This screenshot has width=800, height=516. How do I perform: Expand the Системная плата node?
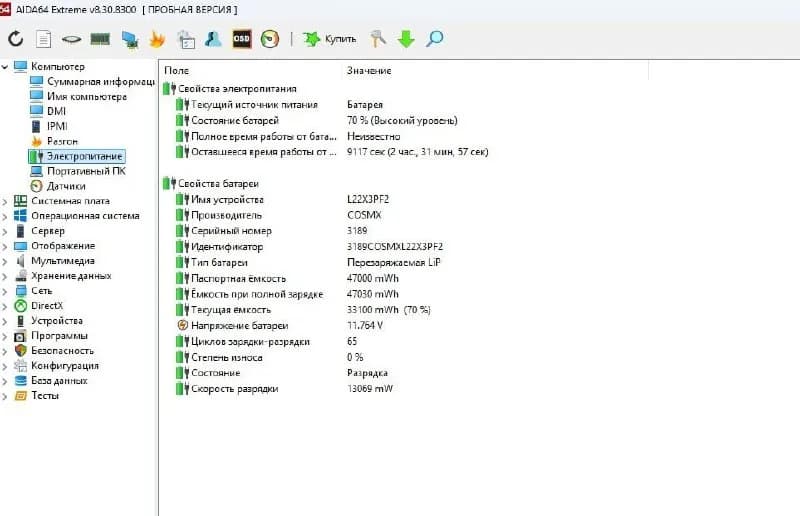point(5,202)
